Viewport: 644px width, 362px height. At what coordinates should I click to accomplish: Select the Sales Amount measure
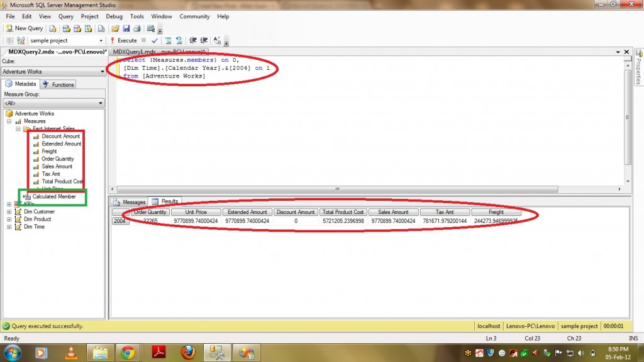click(57, 167)
